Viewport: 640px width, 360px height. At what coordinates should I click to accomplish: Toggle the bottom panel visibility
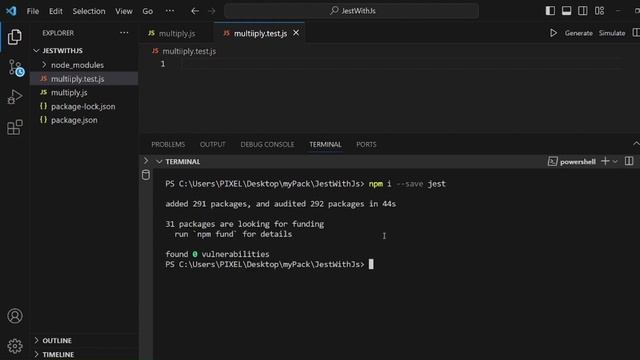(x=567, y=11)
